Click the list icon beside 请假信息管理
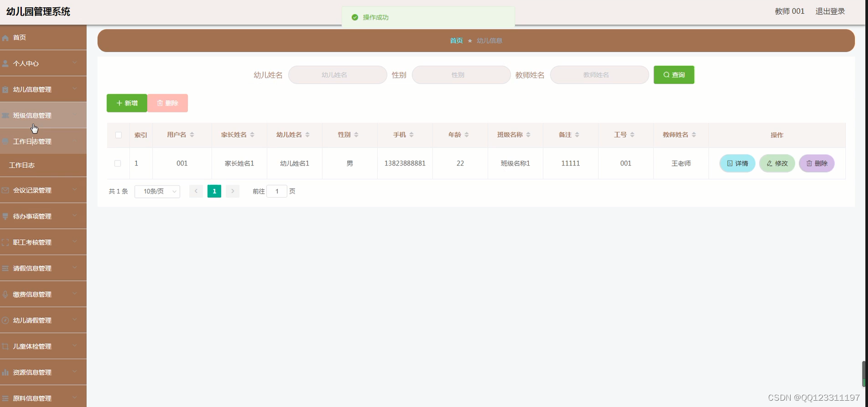868x407 pixels. (x=5, y=269)
